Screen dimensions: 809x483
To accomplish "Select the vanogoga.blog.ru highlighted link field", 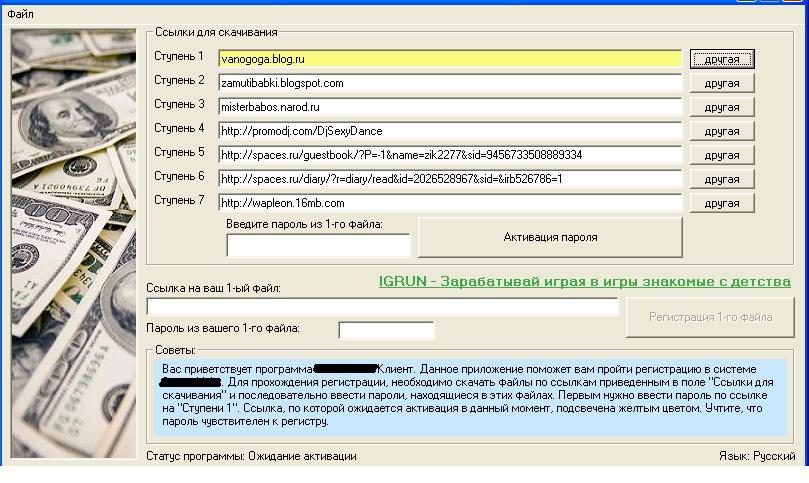I will pyautogui.click(x=450, y=59).
